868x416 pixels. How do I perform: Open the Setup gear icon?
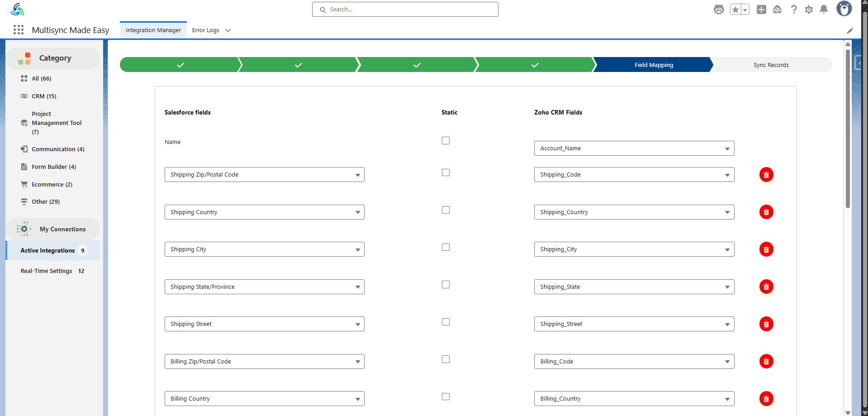809,10
